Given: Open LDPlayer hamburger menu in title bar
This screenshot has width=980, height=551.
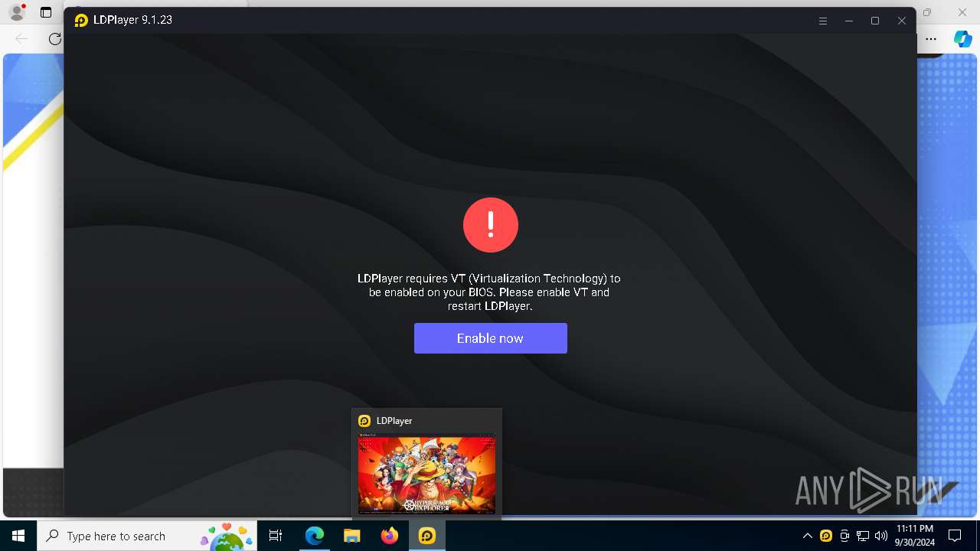Looking at the screenshot, I should tap(823, 21).
